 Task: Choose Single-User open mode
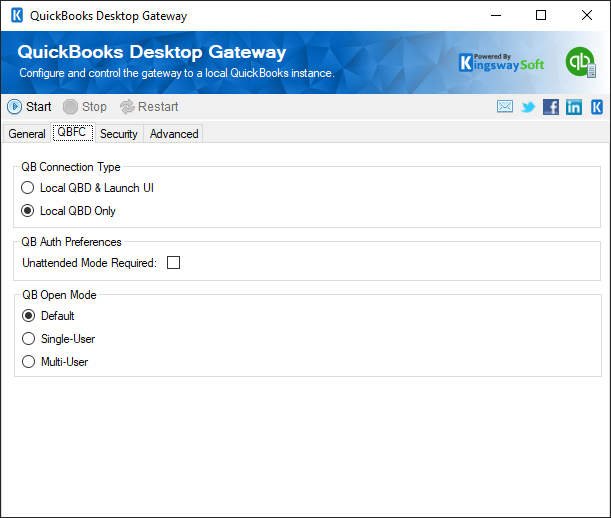(x=58, y=339)
